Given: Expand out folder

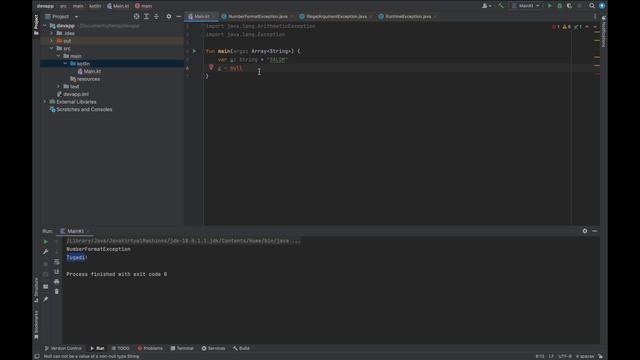Looking at the screenshot, I should (x=52, y=41).
